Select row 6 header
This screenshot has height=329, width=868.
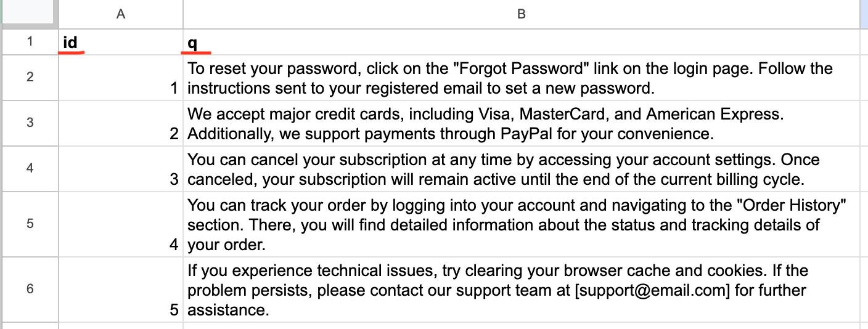30,288
